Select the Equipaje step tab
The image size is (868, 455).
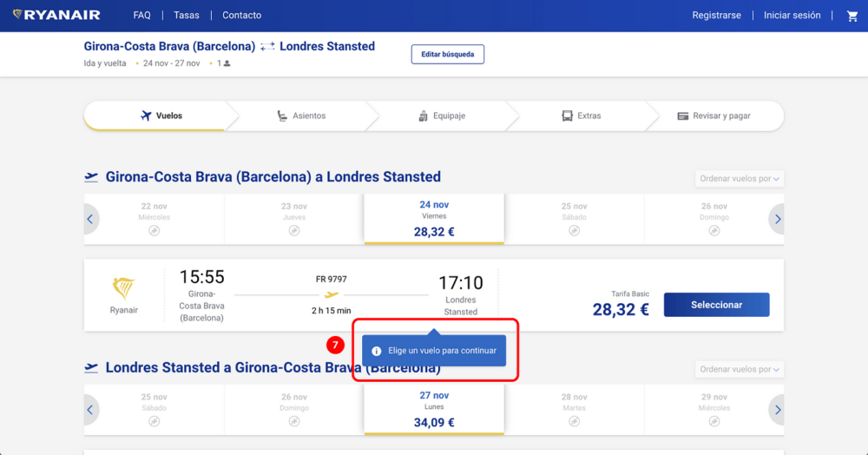442,115
